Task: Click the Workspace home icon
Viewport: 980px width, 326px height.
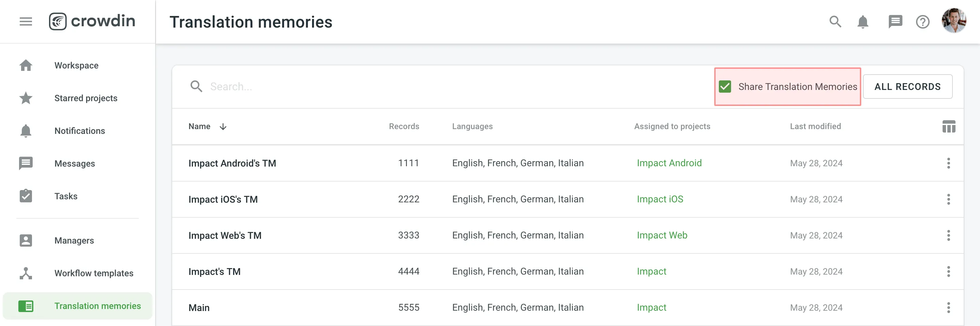Action: [x=26, y=65]
